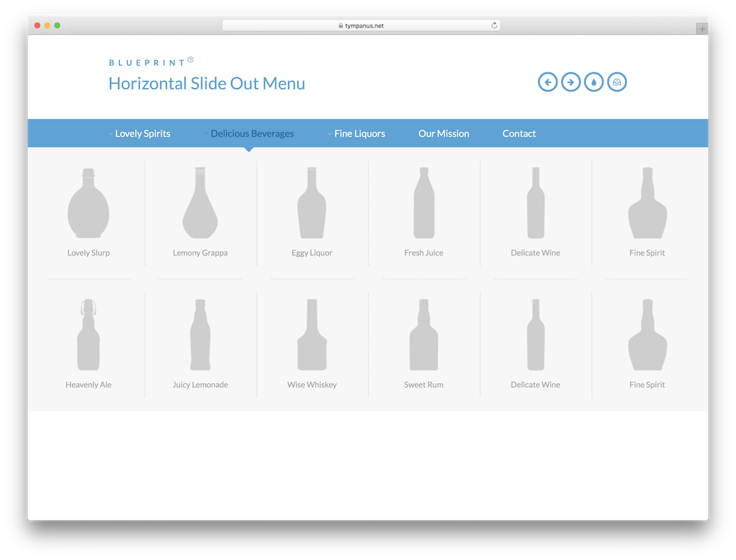Open the Horizontal Slide Out Menu heading link
The image size is (736, 560).
coord(206,83)
